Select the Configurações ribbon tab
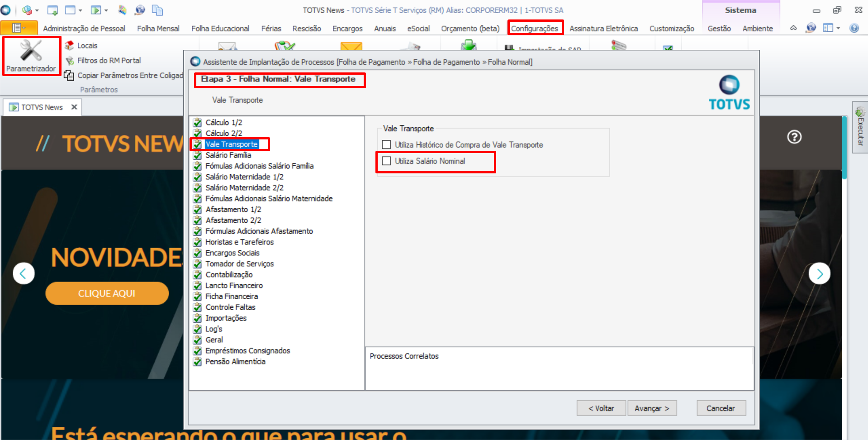868x440 pixels. pos(535,29)
